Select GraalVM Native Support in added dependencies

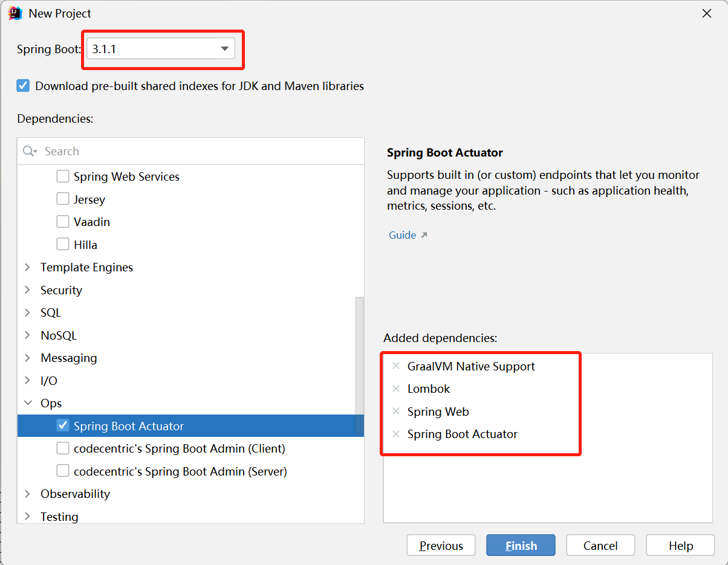coord(471,366)
